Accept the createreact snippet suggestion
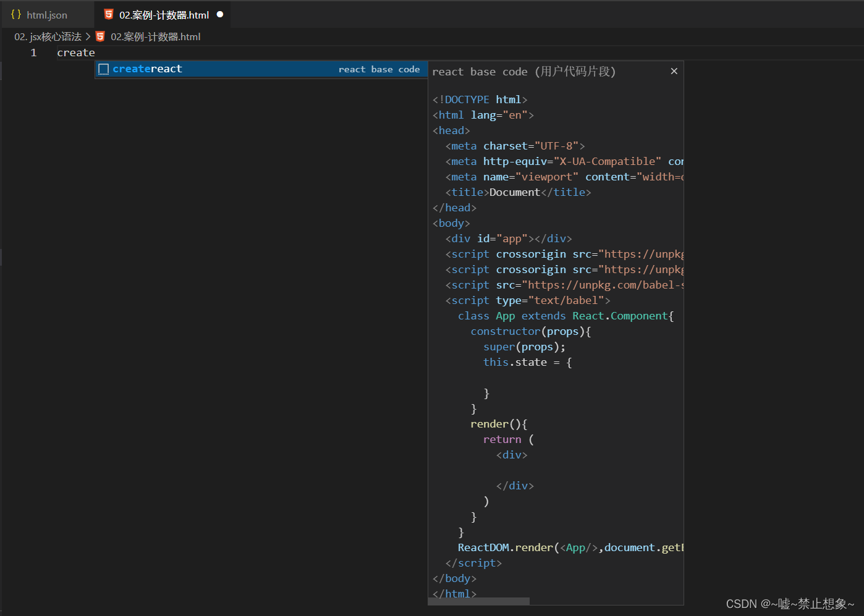864x616 pixels. [x=261, y=69]
